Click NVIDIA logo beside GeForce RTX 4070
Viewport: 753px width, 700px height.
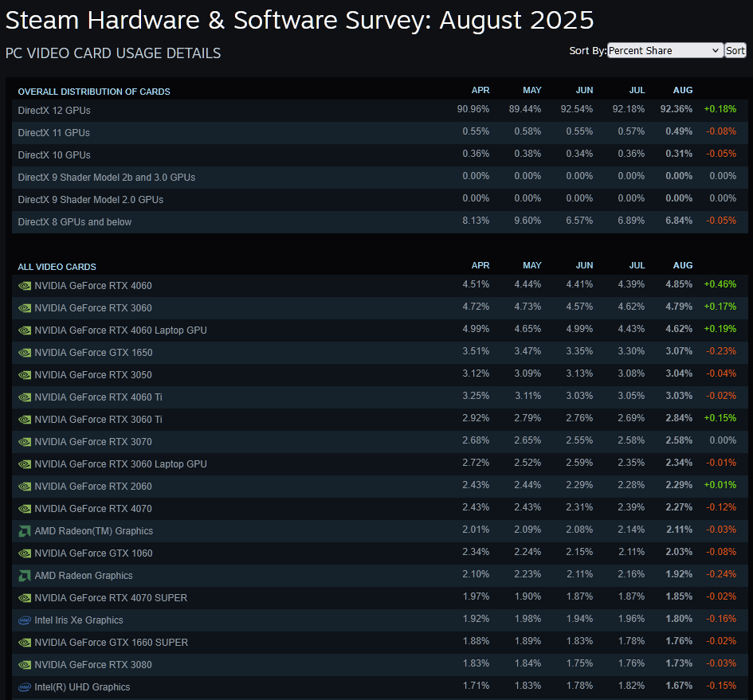point(25,510)
